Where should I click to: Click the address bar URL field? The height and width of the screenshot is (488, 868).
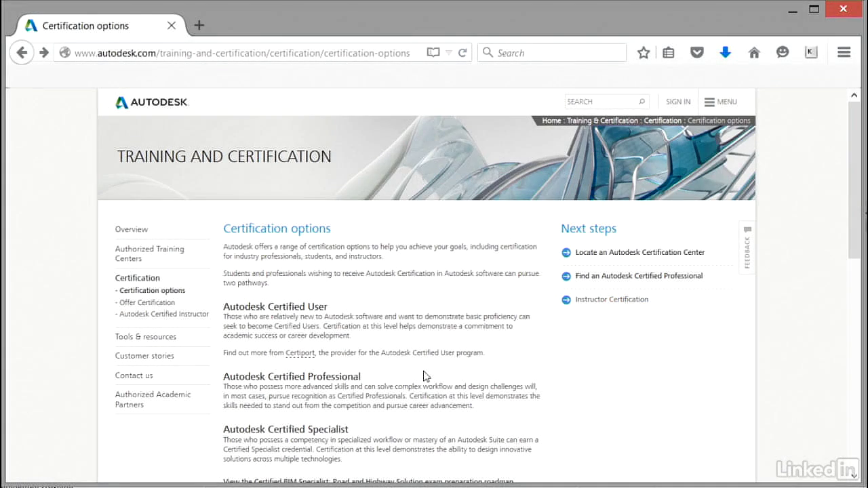point(242,53)
